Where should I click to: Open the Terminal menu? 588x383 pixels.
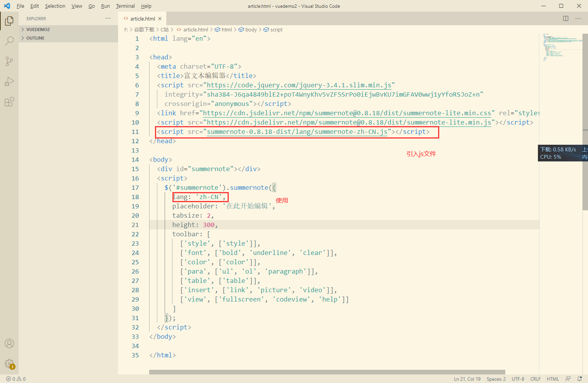(x=125, y=6)
